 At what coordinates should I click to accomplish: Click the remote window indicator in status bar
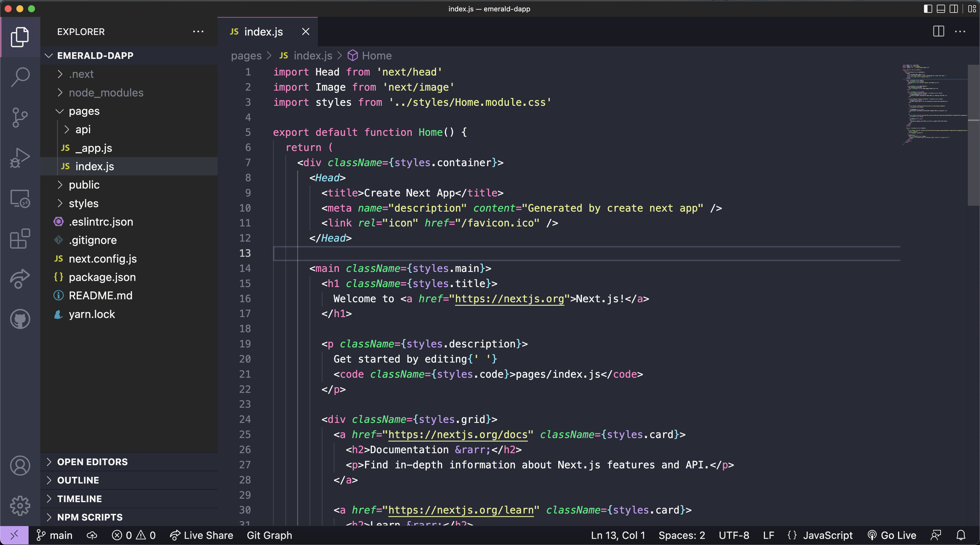pyautogui.click(x=14, y=535)
